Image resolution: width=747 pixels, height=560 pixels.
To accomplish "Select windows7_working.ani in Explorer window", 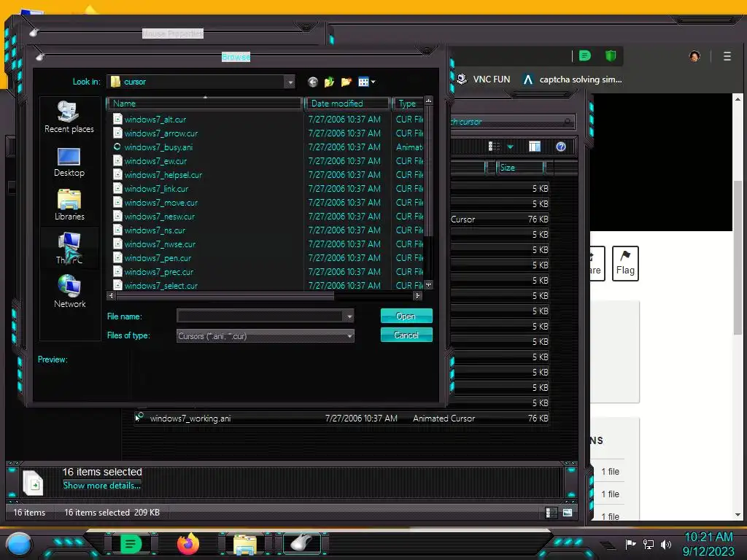I will pyautogui.click(x=341, y=419).
